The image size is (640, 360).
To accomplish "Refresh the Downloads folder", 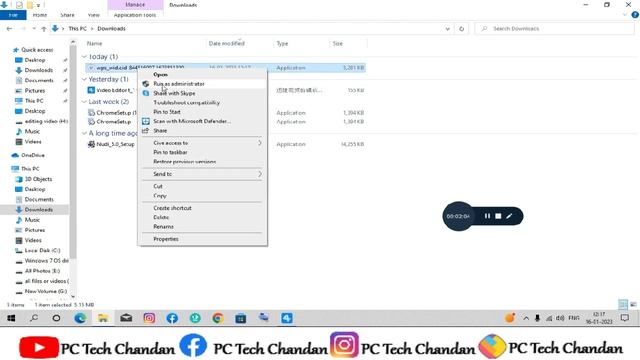I will coord(462,29).
